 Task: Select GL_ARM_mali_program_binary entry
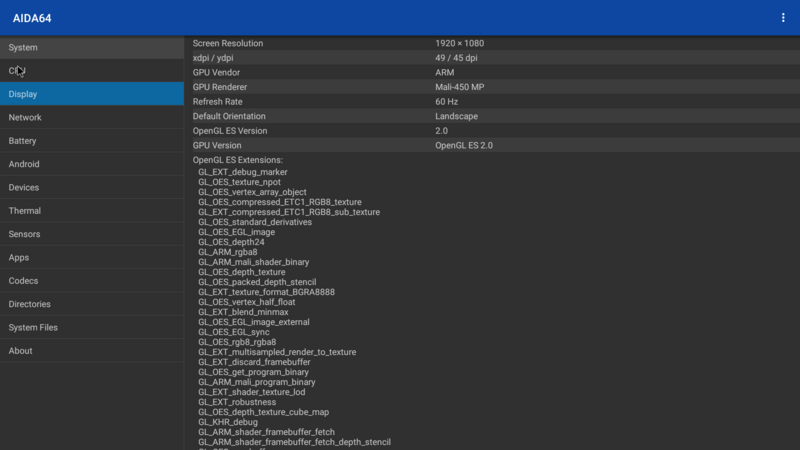coord(257,382)
